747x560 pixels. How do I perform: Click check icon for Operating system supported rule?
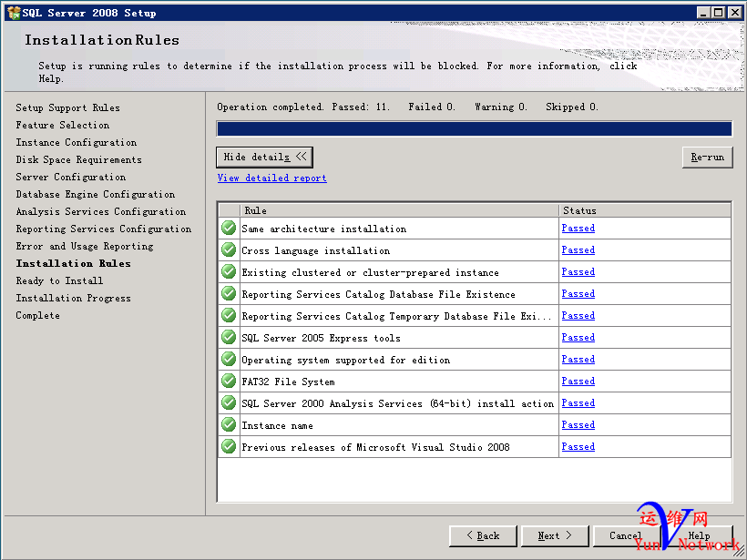coord(229,360)
